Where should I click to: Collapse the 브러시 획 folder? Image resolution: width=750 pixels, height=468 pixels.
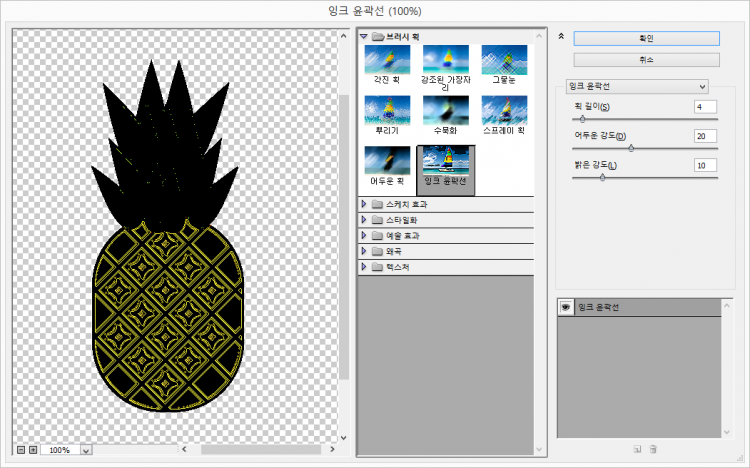(x=364, y=37)
